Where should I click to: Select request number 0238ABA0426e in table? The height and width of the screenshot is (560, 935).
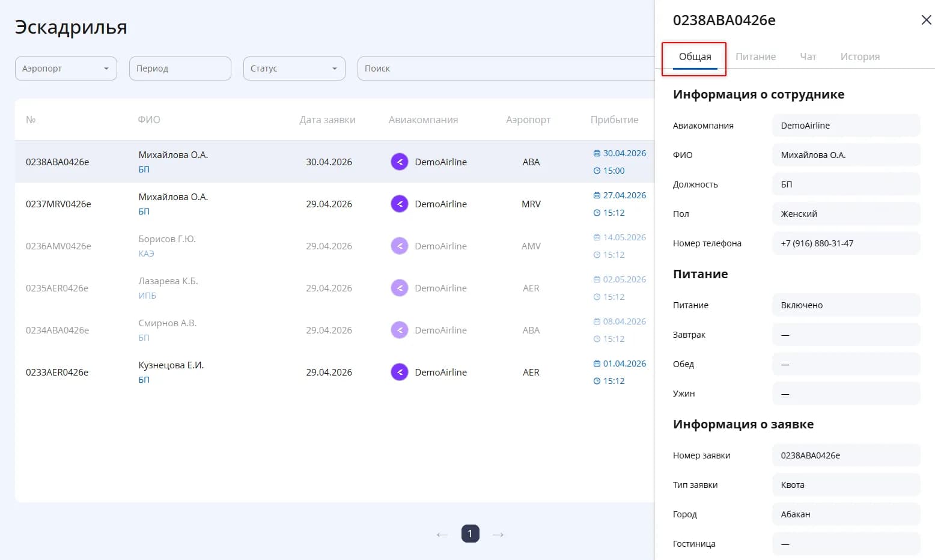pyautogui.click(x=57, y=162)
